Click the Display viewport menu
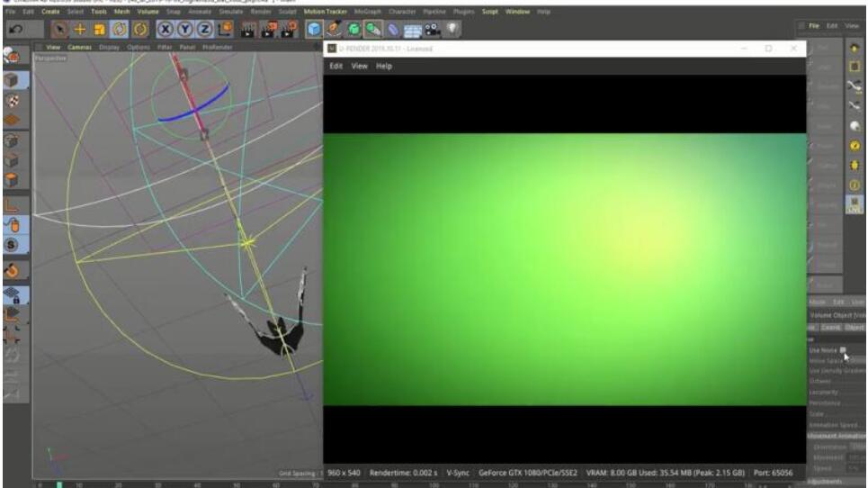 coord(109,47)
